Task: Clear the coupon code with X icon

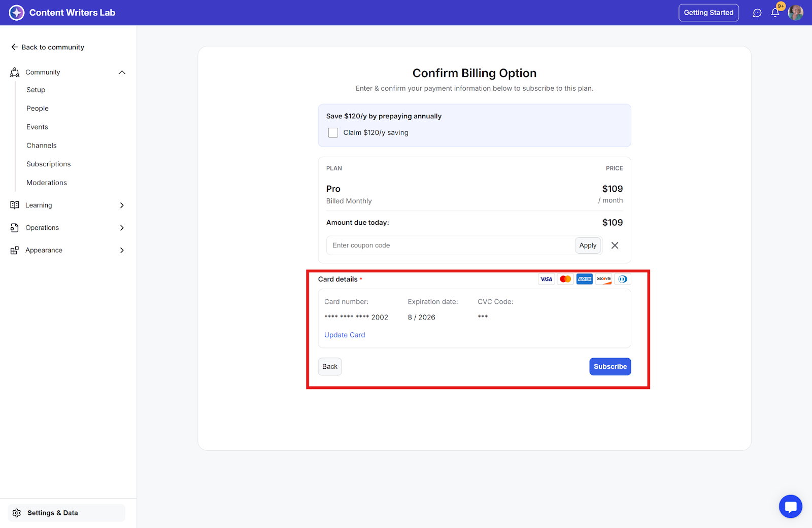Action: click(x=615, y=245)
